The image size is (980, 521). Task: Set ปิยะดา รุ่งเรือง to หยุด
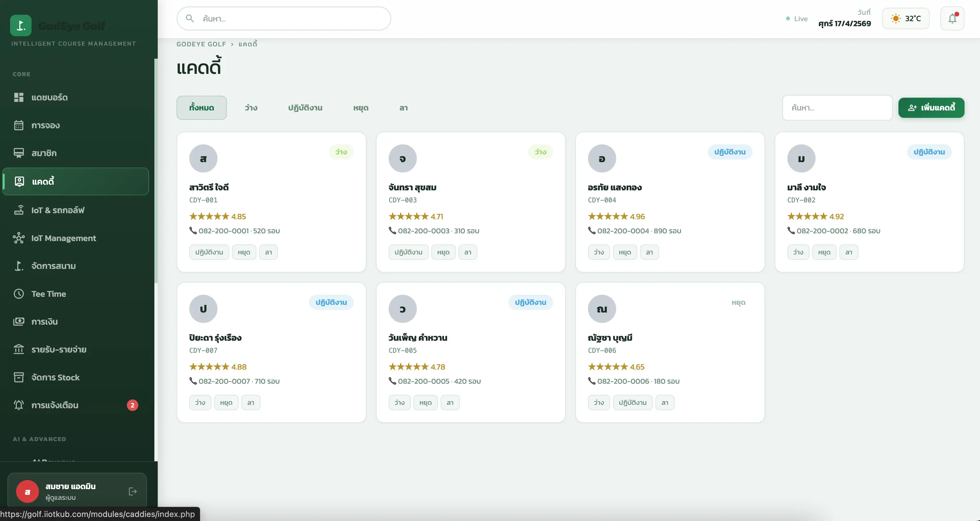[226, 402]
